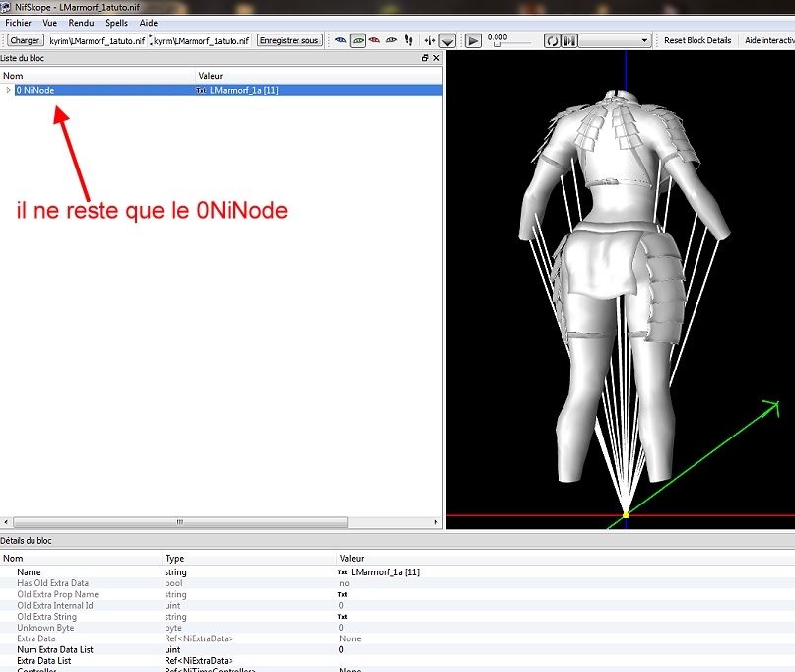Toggle the animation loop button

click(552, 41)
